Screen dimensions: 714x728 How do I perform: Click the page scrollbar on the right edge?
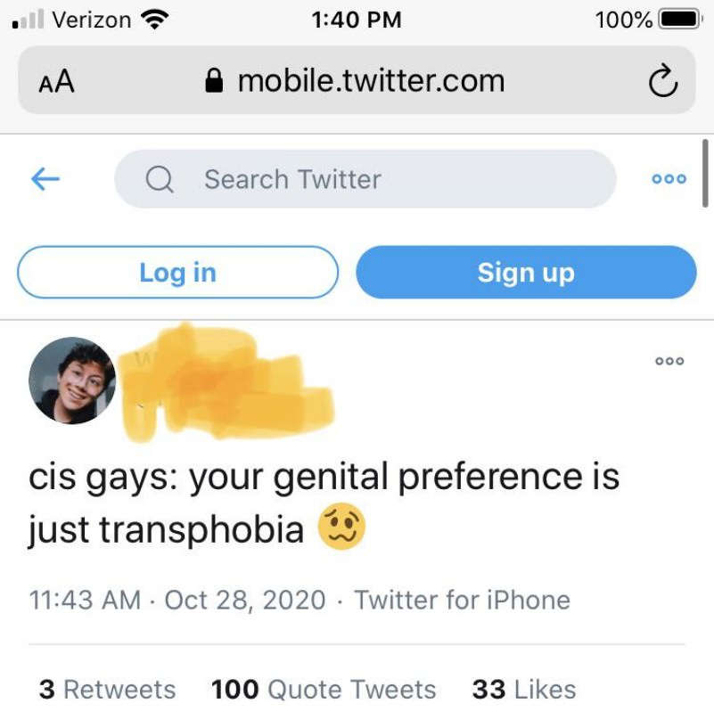tap(705, 174)
